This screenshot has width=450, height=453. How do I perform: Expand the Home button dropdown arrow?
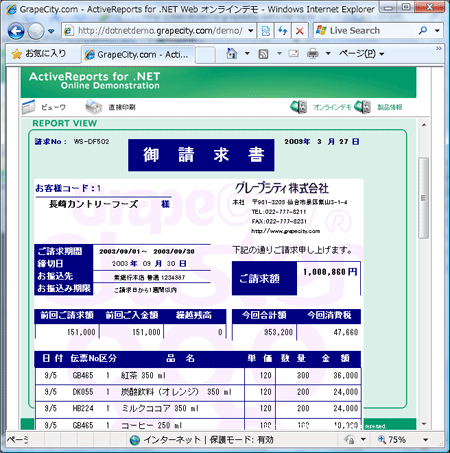(x=247, y=53)
